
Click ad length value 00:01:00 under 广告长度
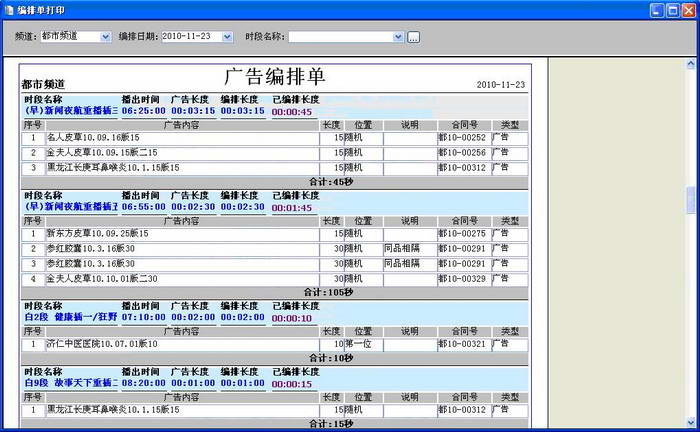pos(193,383)
